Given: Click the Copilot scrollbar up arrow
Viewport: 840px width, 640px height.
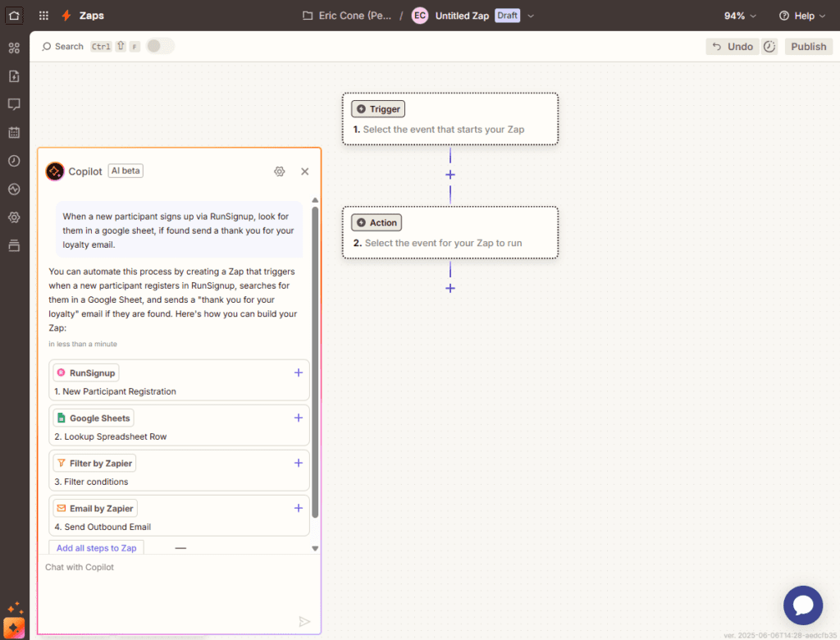Looking at the screenshot, I should pyautogui.click(x=315, y=200).
